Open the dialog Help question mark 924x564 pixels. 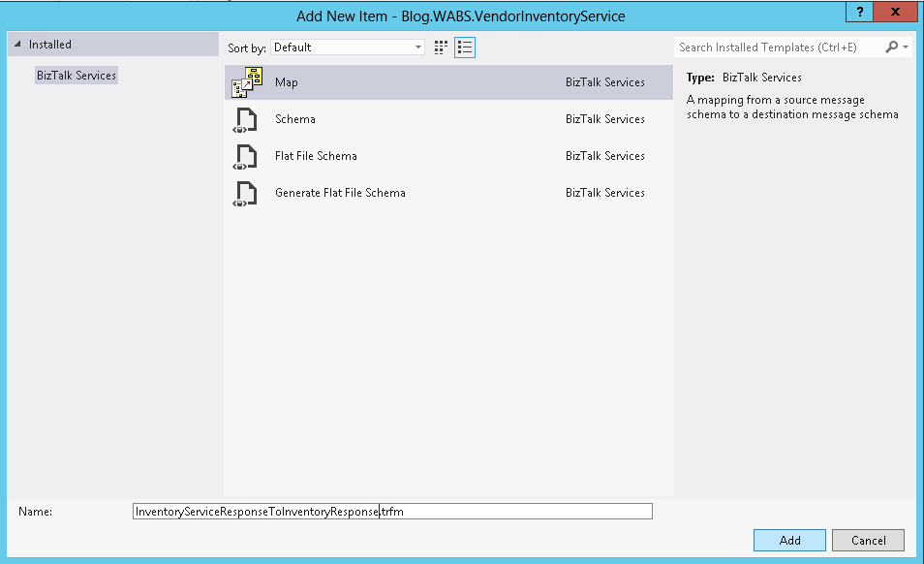pos(859,12)
